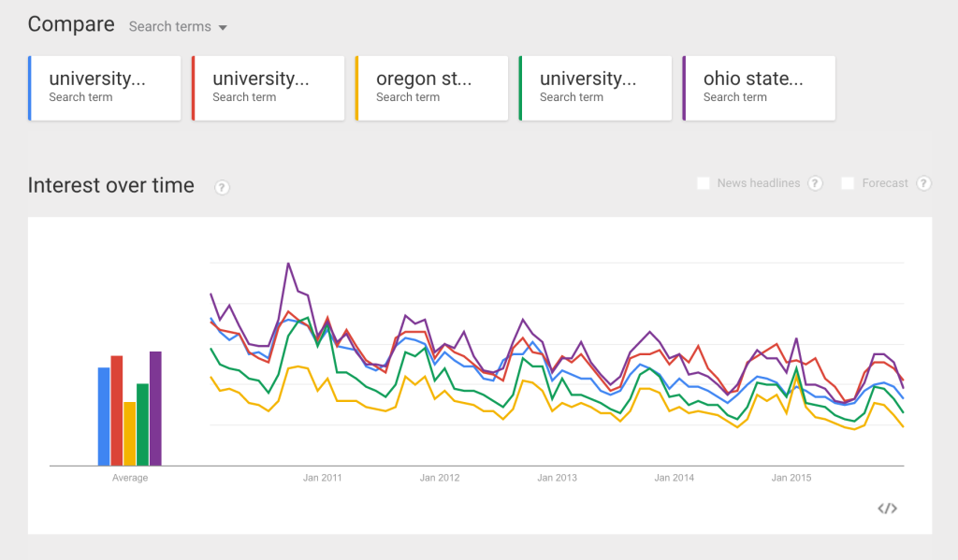Enable the News headlines checkbox
Viewport: 958px width, 560px height.
[704, 183]
